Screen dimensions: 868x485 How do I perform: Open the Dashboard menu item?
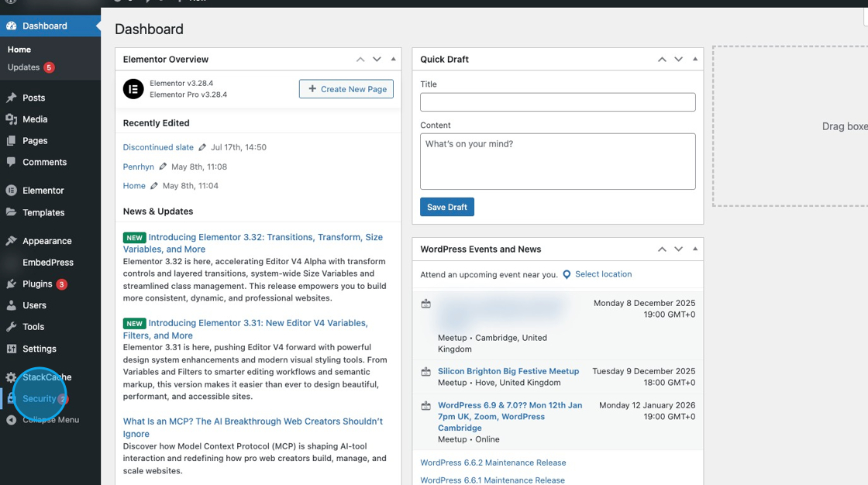click(50, 26)
